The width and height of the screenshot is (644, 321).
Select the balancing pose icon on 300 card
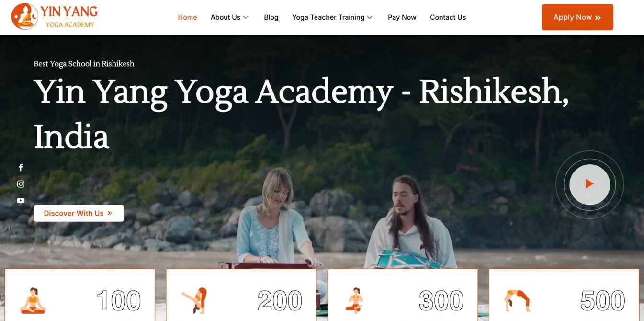pos(355,301)
